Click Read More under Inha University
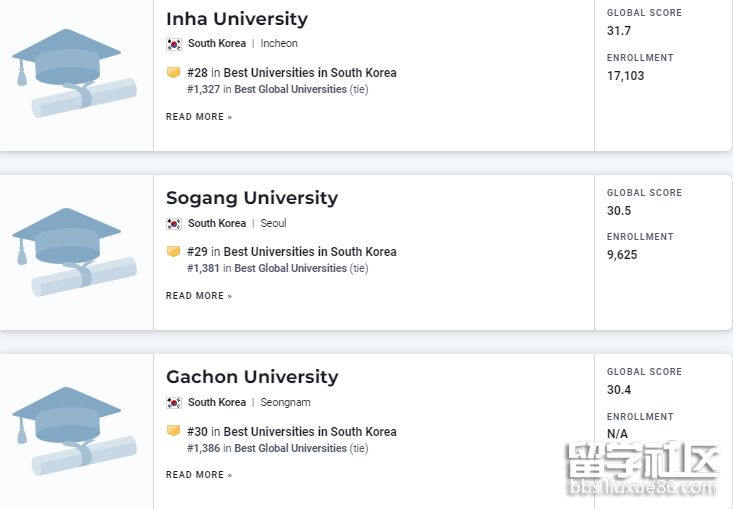The width and height of the screenshot is (733, 509). tap(199, 117)
